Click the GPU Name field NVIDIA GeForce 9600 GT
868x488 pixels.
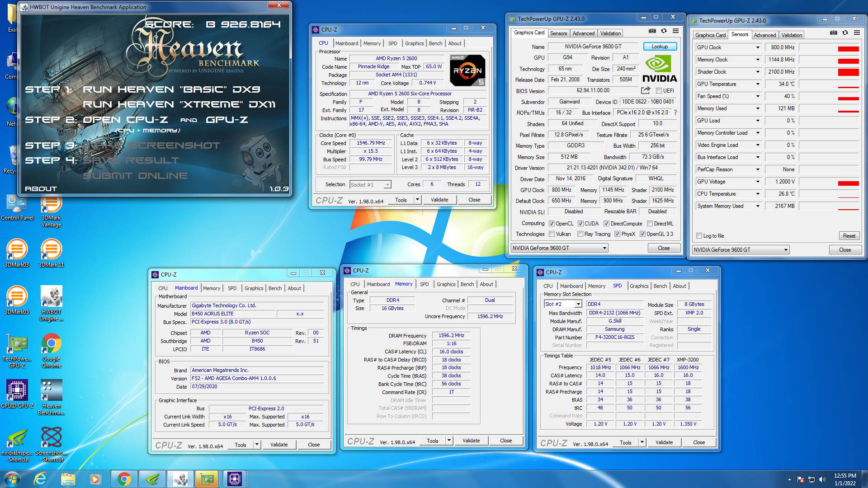coord(593,47)
